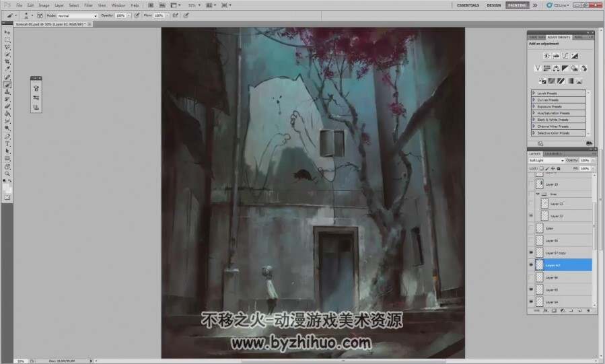
Task: Select the Zoom tool in the toolbox
Action: coord(7,174)
